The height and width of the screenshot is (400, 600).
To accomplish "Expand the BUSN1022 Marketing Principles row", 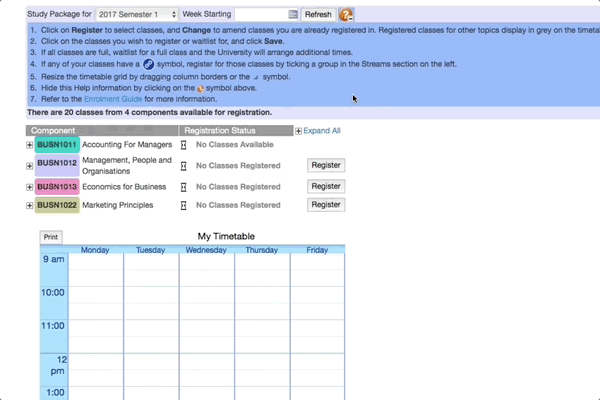I will pos(29,206).
